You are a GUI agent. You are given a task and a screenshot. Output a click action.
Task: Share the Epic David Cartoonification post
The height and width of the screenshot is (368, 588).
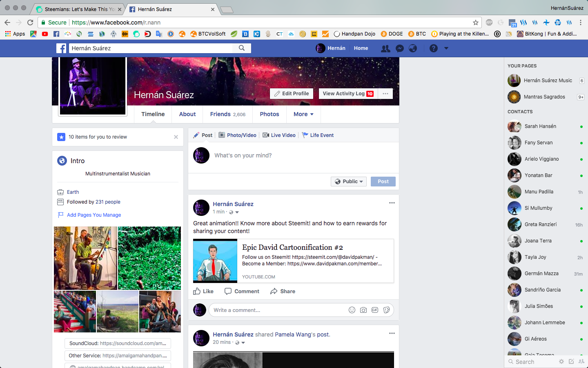283,291
